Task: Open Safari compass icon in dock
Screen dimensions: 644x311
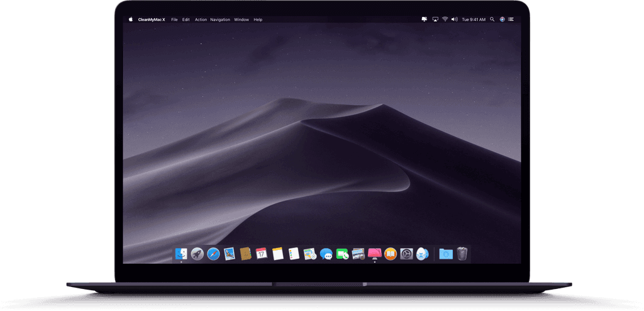Action: [x=213, y=254]
